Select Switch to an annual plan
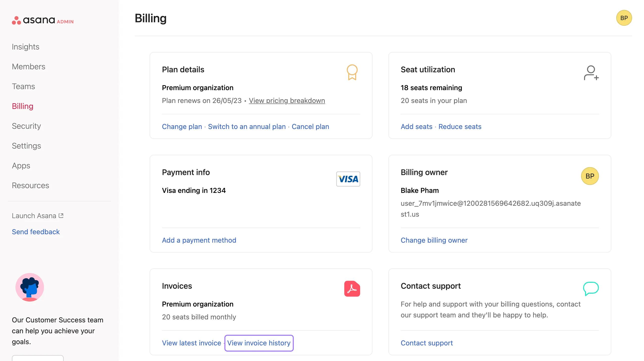The height and width of the screenshot is (361, 644). point(247,127)
